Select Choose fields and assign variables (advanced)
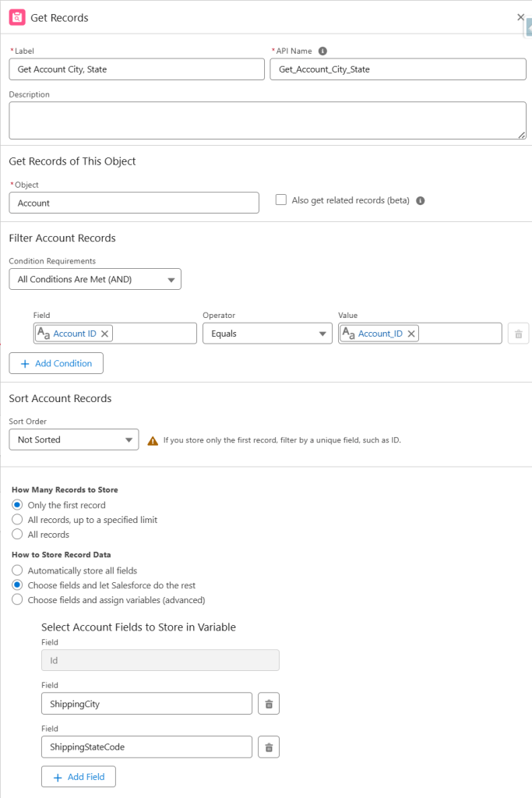532x798 pixels. [x=17, y=600]
